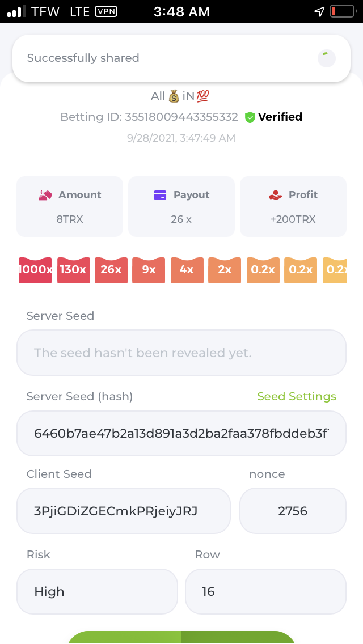Click the nonce field showing 2756

click(x=293, y=511)
